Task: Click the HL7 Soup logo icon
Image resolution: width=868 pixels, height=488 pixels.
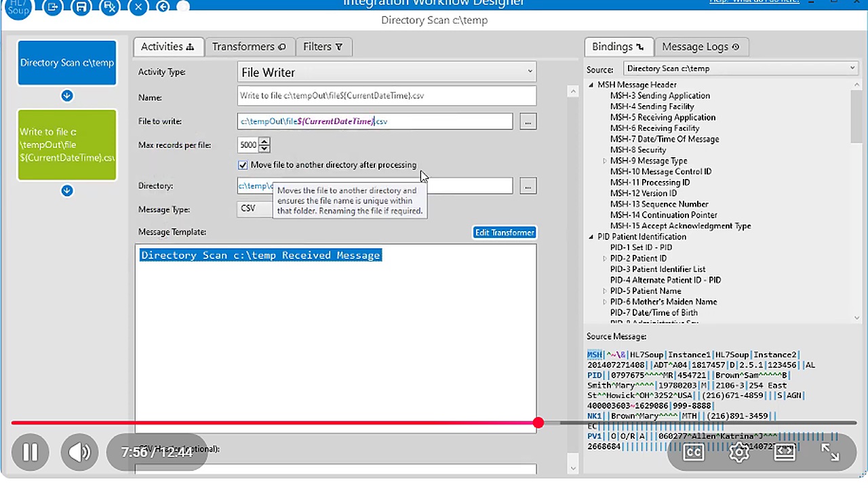Action: 18,8
